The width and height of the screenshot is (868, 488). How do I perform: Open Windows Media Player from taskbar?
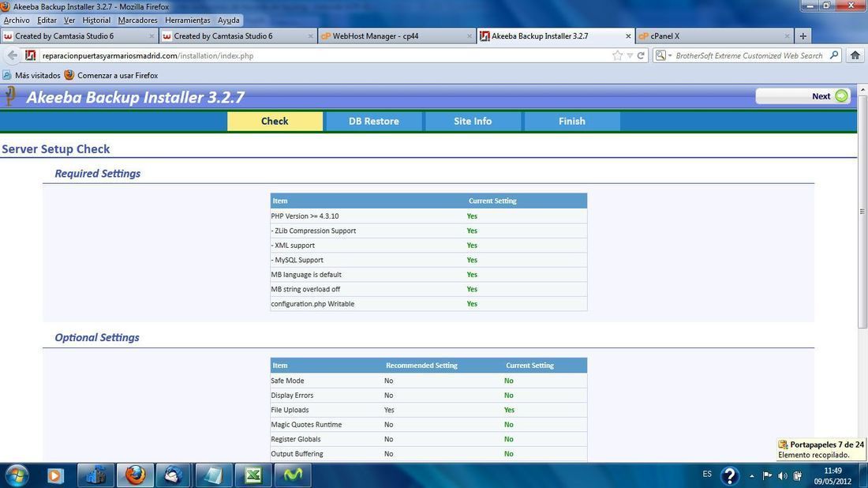(x=55, y=476)
